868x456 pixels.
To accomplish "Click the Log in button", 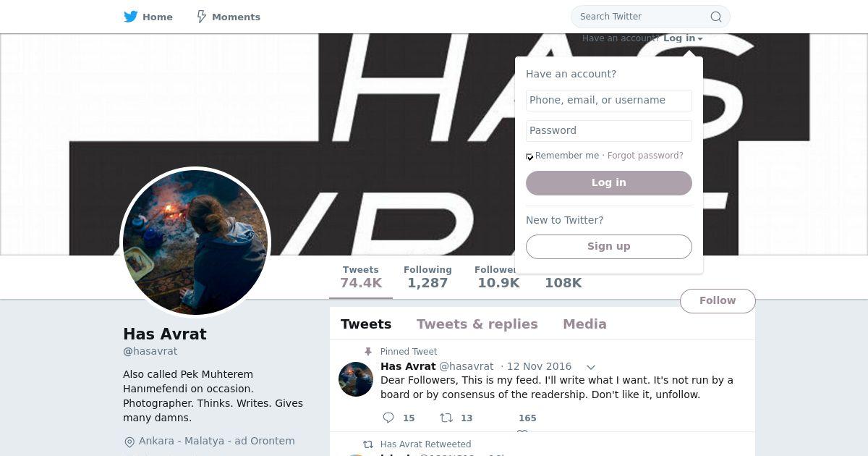I will (x=609, y=183).
